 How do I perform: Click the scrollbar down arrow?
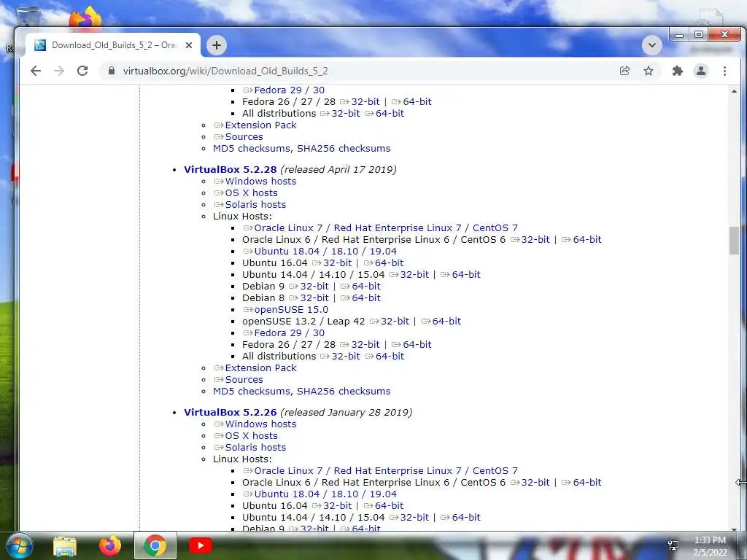coord(734,529)
